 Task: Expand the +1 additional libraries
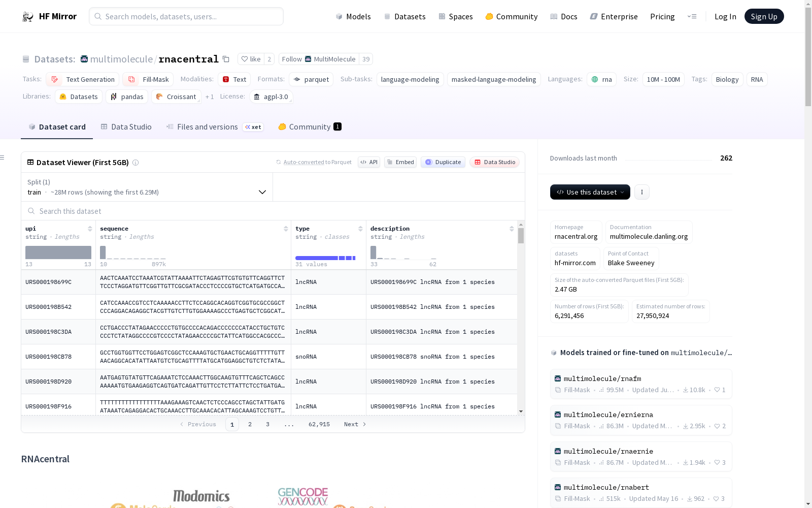click(x=210, y=97)
